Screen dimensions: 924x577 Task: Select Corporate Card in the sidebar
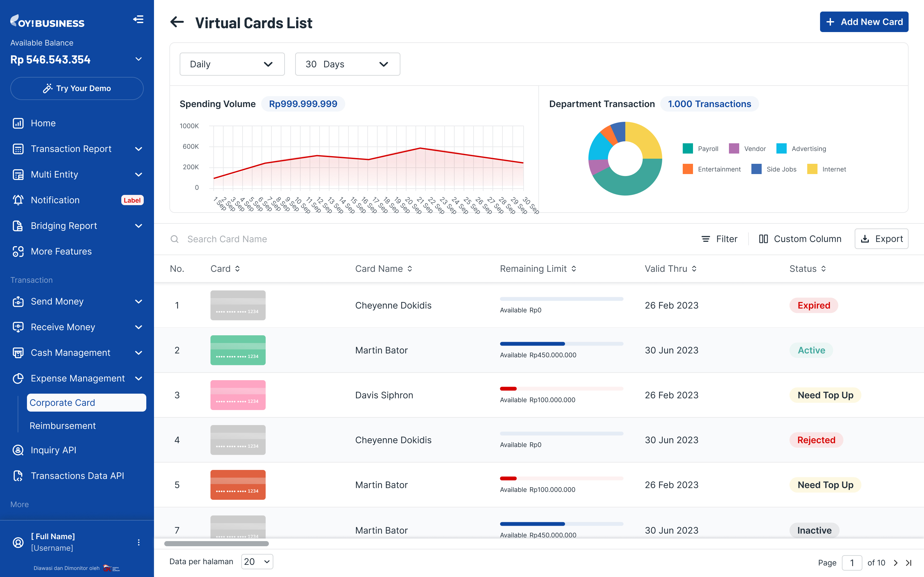(86, 403)
